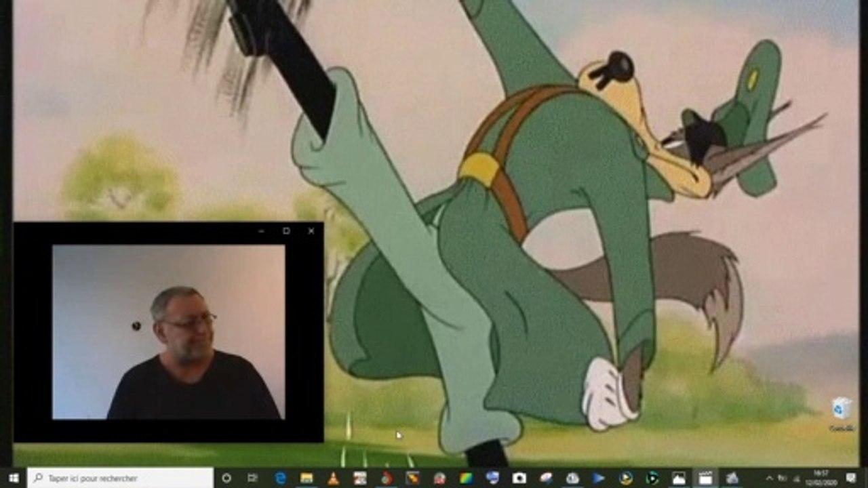868x488 pixels.
Task: Select the Corbeille recycle bin desktop icon
Action: (842, 414)
